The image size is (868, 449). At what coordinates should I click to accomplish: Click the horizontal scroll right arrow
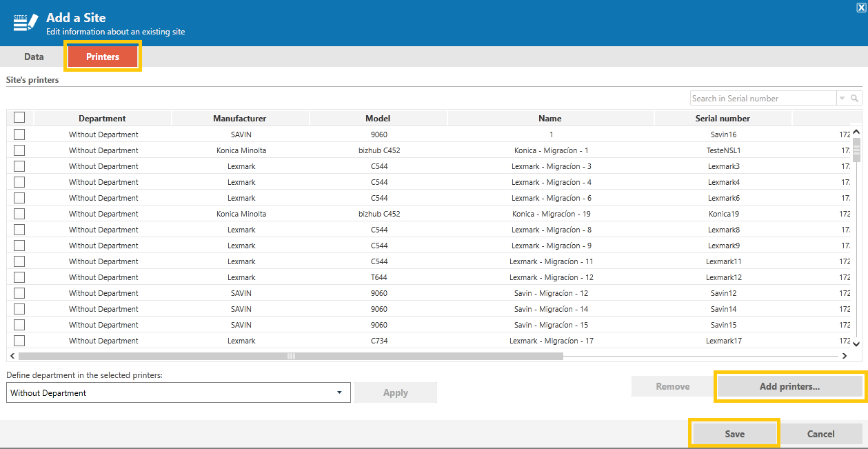tap(845, 356)
